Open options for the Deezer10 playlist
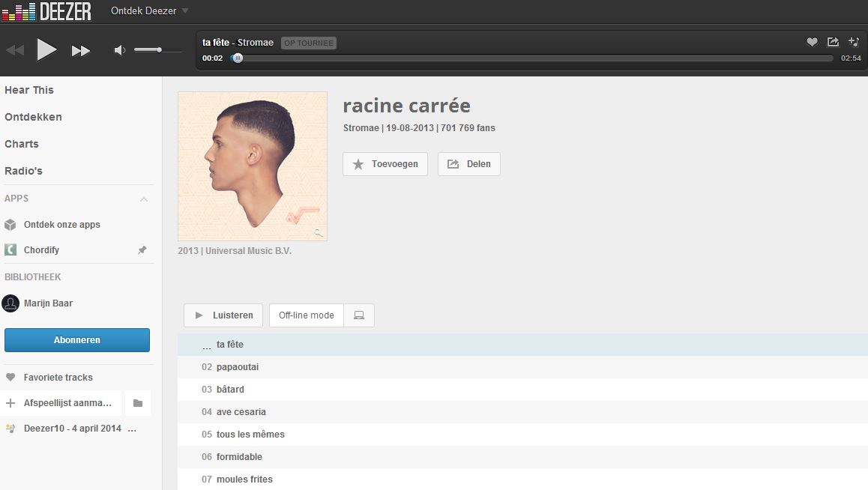This screenshot has height=490, width=868. tap(132, 429)
